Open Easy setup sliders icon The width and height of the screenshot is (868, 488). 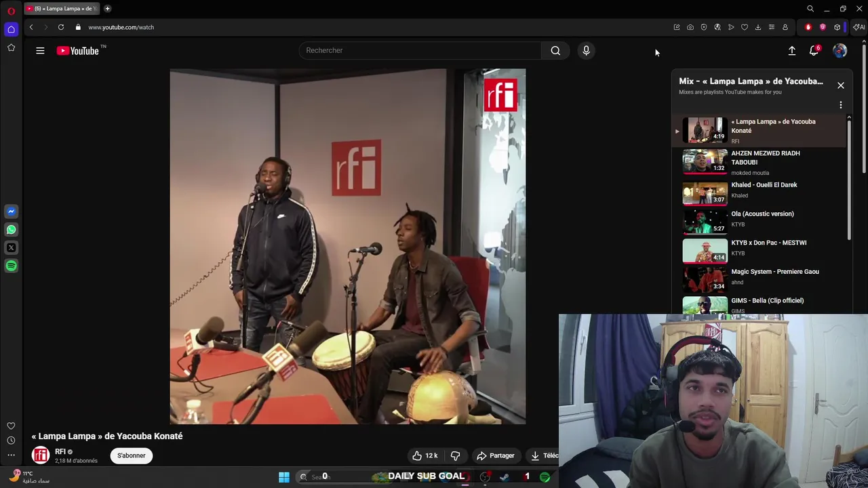click(x=771, y=27)
